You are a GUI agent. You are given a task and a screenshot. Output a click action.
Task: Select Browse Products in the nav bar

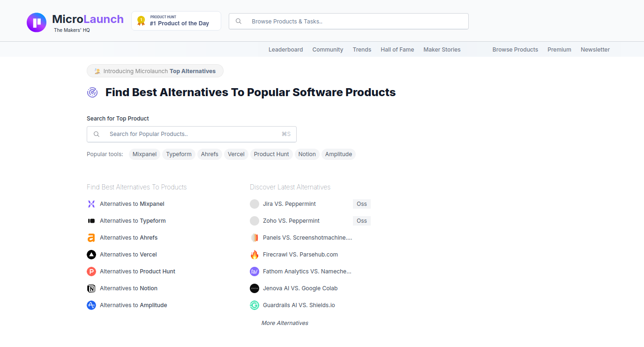tap(515, 50)
